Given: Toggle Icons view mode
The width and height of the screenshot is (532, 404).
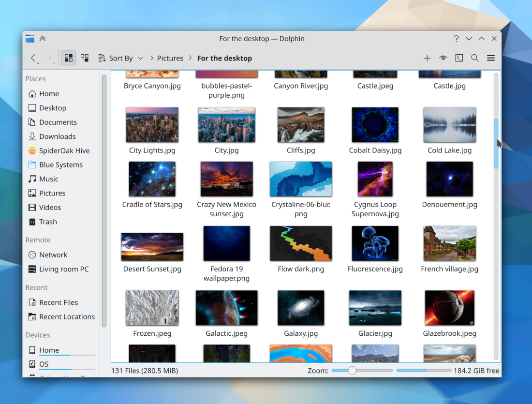Looking at the screenshot, I should (69, 58).
